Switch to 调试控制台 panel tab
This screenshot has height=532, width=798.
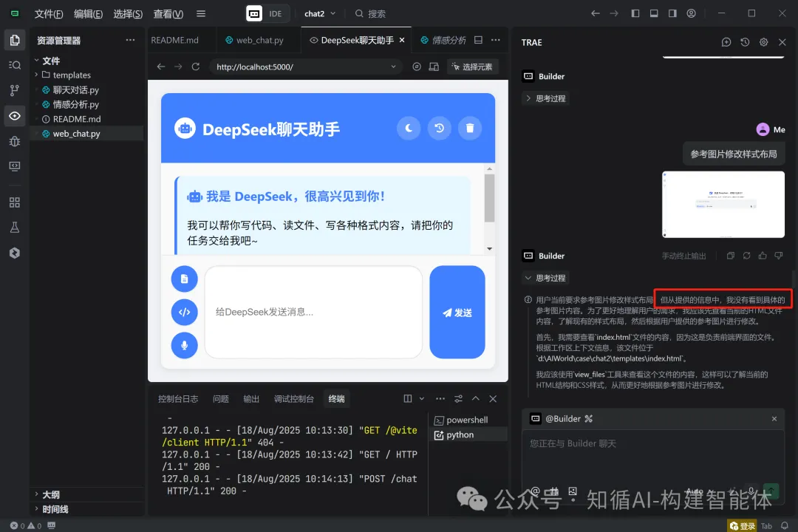click(x=293, y=398)
